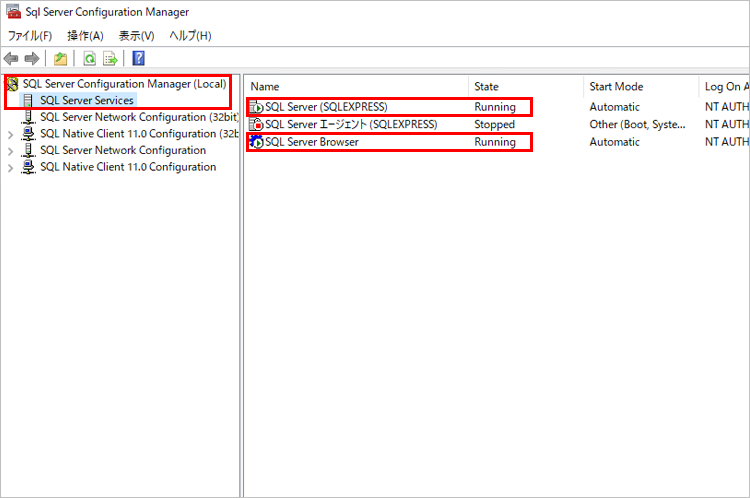Screen dimensions: 750x498
Task: Select SQL Server Services in the tree
Action: pyautogui.click(x=87, y=100)
